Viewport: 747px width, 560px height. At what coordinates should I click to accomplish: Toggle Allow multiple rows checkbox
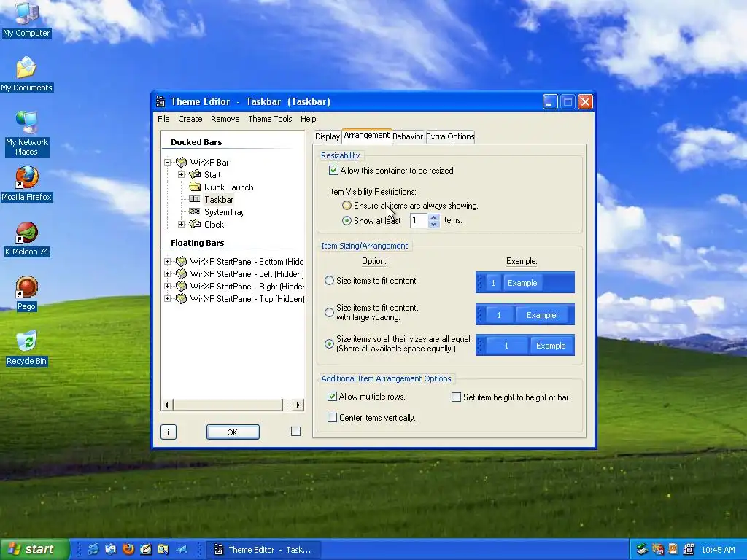[332, 397]
